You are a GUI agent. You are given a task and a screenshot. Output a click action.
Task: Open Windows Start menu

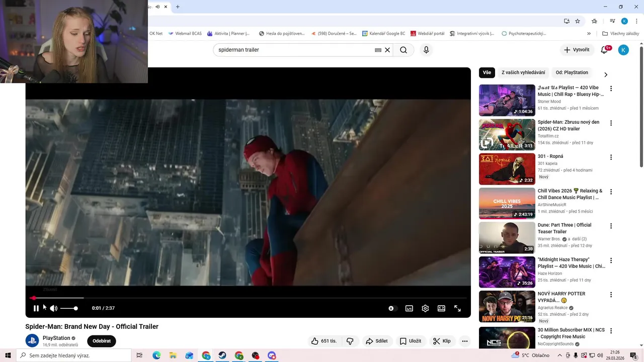[x=7, y=355]
